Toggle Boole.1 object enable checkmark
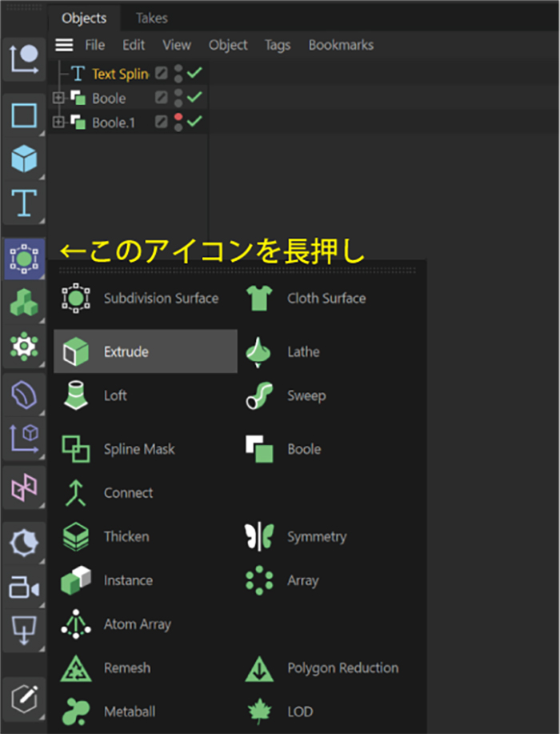 click(194, 121)
